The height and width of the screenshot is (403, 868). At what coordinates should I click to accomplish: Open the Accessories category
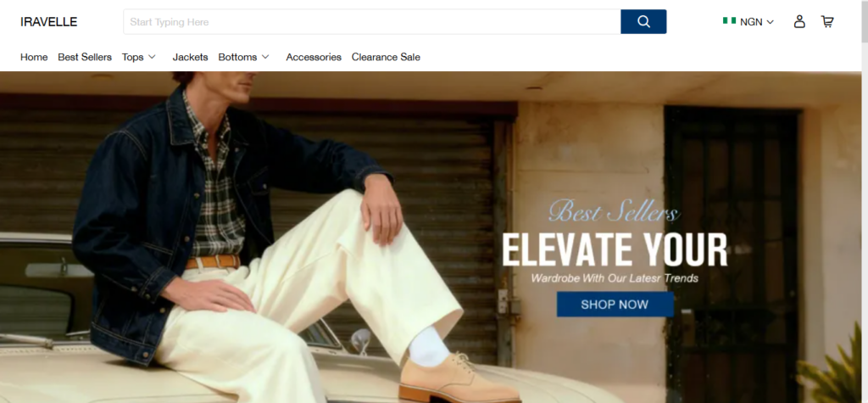click(x=314, y=57)
